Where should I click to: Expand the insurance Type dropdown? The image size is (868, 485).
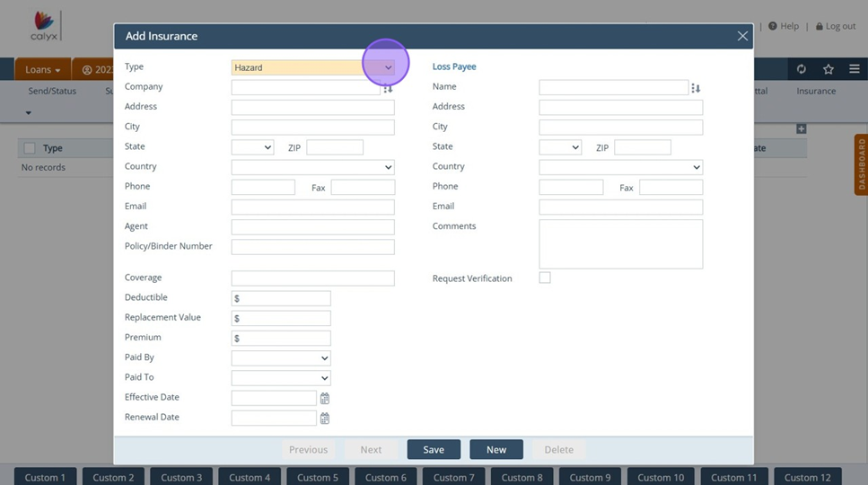[388, 67]
